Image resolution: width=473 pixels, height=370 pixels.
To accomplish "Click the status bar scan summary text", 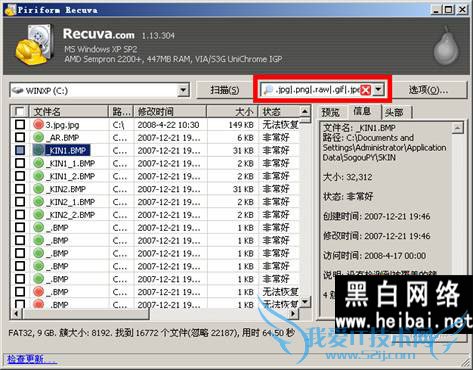I will coord(152,333).
